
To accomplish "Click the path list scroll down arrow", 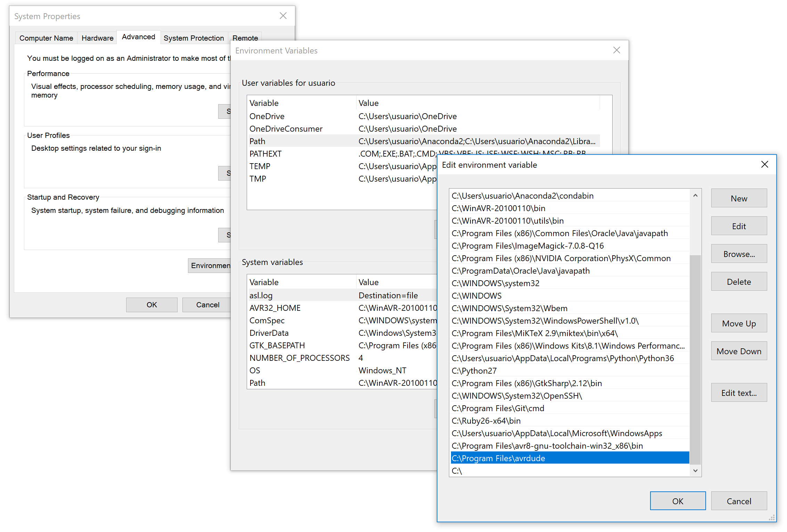I will tap(695, 471).
